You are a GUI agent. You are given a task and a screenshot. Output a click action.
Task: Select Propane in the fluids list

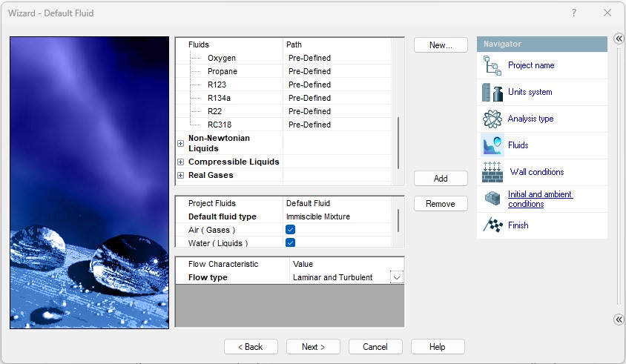[x=223, y=71]
